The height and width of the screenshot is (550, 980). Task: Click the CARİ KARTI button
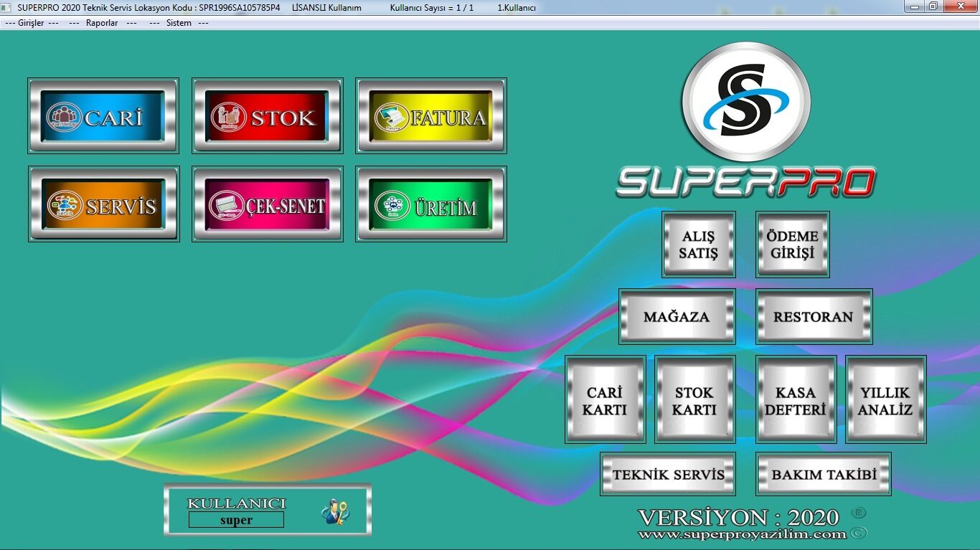[605, 399]
